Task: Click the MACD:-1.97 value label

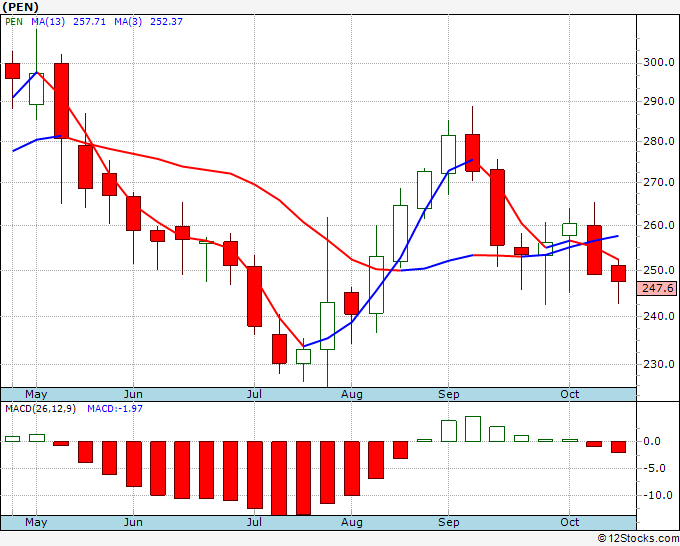Action: tap(115, 409)
